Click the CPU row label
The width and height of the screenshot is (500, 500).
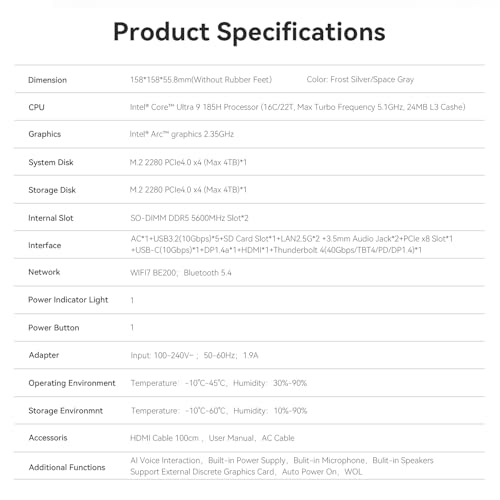pos(36,107)
